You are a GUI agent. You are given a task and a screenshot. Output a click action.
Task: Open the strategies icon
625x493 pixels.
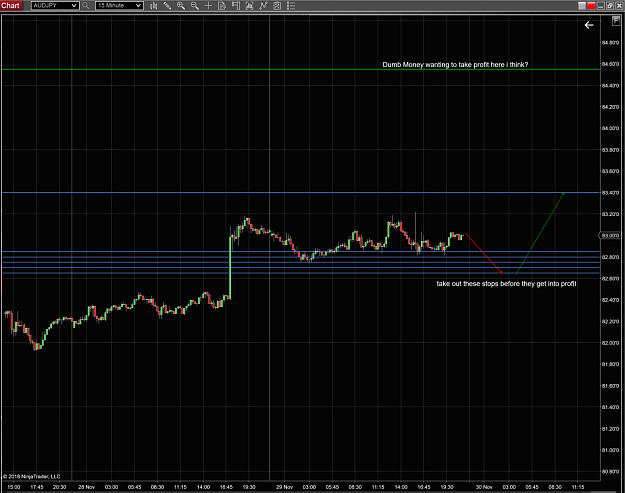point(277,6)
